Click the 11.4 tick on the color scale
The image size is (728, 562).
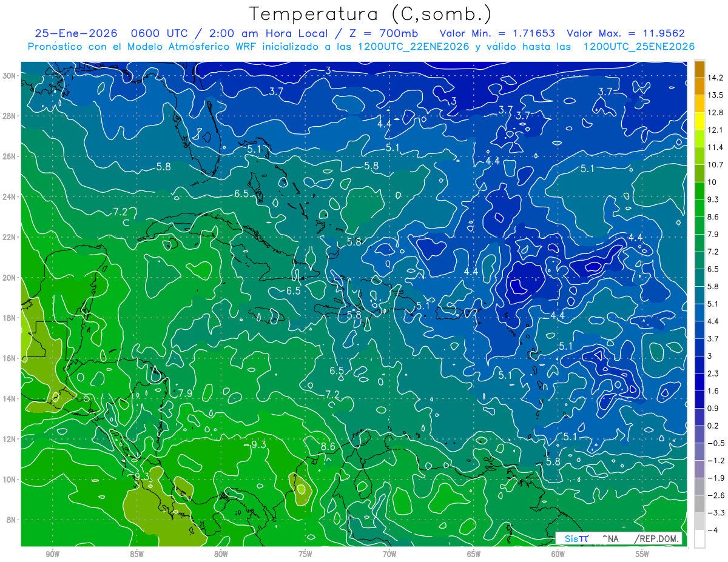(x=715, y=147)
